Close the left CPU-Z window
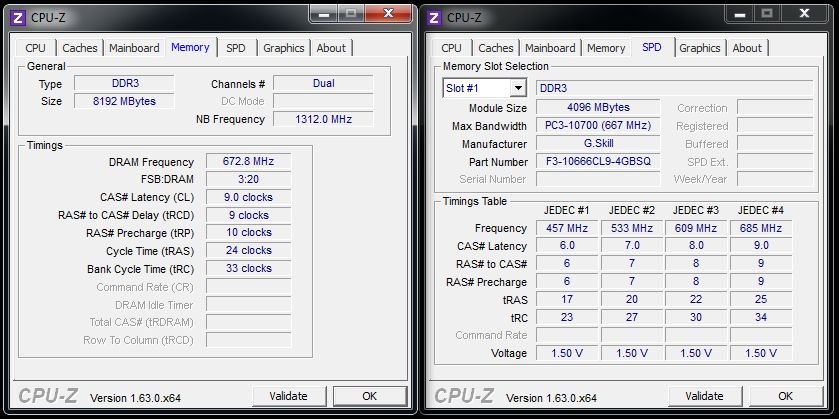Image resolution: width=839 pixels, height=419 pixels. [x=390, y=13]
